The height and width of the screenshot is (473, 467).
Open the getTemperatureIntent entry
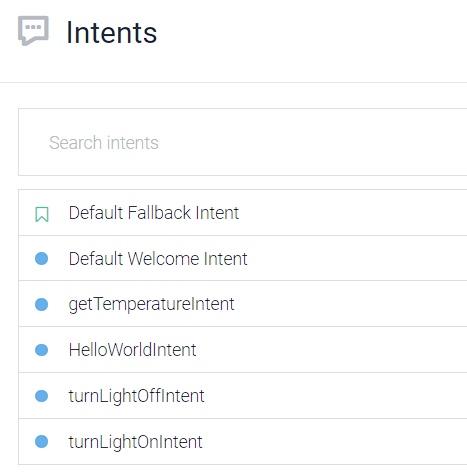click(151, 304)
